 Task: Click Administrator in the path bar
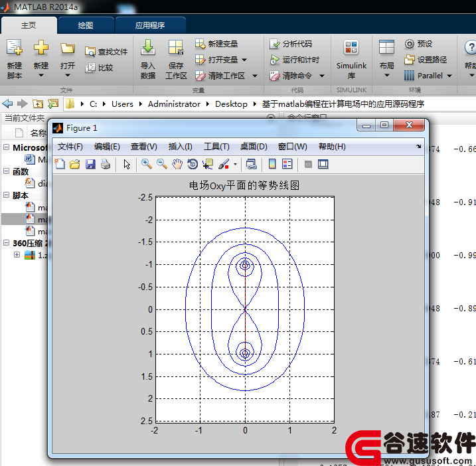point(174,104)
